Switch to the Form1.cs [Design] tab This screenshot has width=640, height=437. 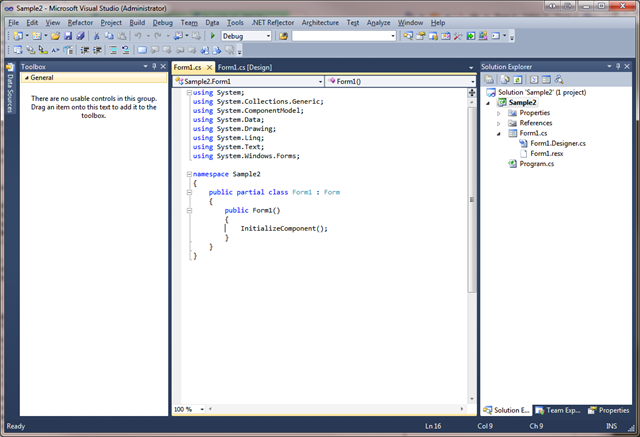[x=245, y=67]
